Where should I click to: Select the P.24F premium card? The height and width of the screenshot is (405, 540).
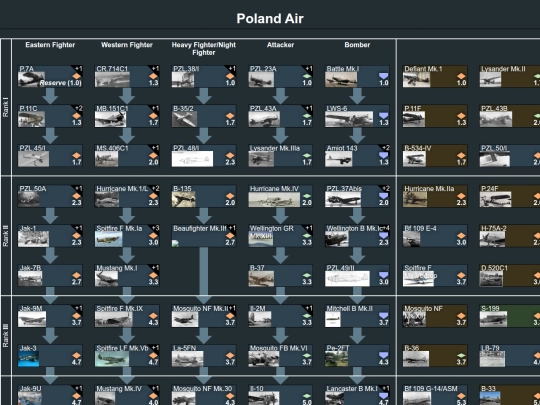point(509,196)
